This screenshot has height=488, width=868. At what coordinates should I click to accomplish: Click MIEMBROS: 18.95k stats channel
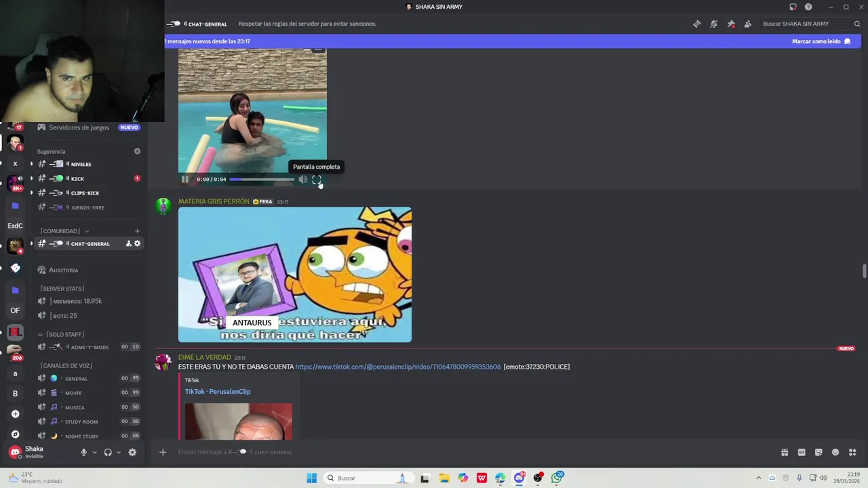point(88,301)
